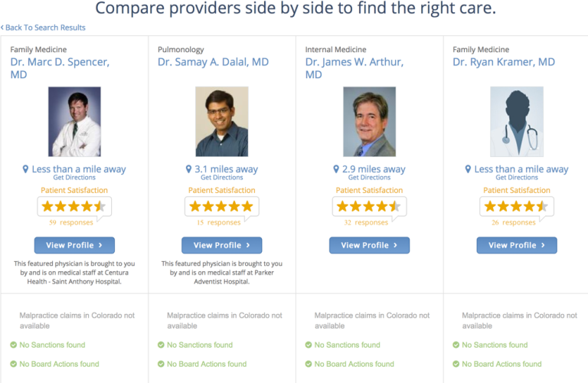This screenshot has height=383, width=588.
Task: Click Dr. James W. Arthur's photo
Action: (x=369, y=122)
